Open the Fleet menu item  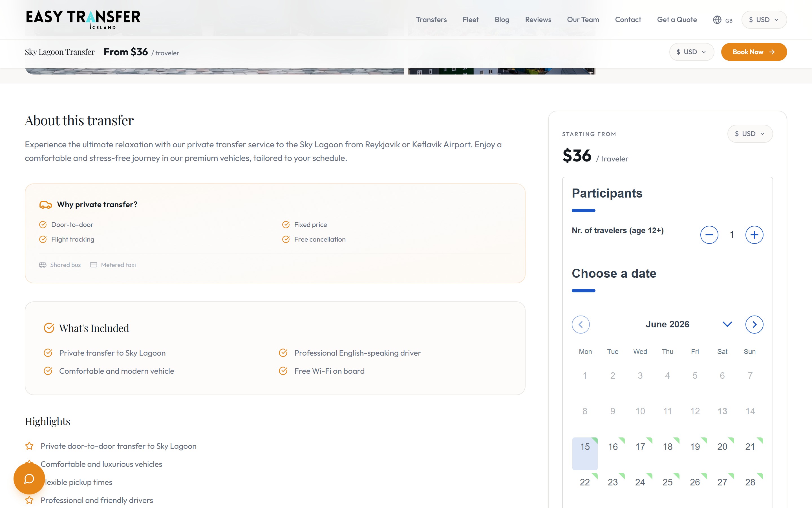click(x=470, y=19)
